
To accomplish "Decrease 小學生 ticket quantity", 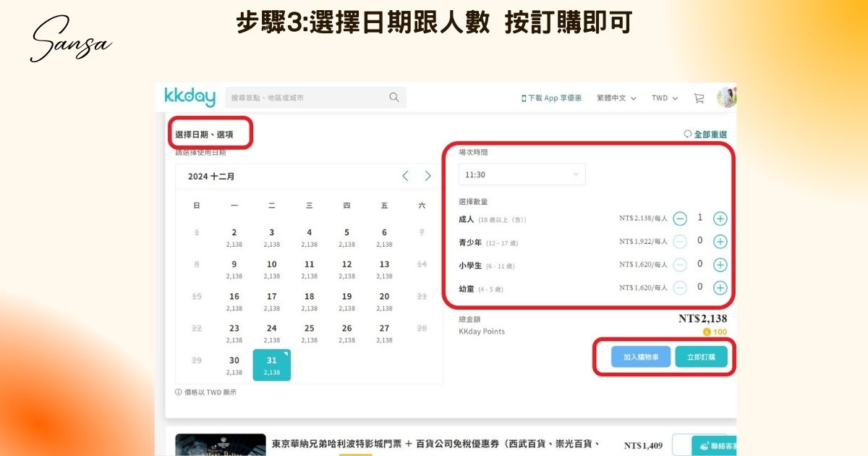I will pos(680,265).
